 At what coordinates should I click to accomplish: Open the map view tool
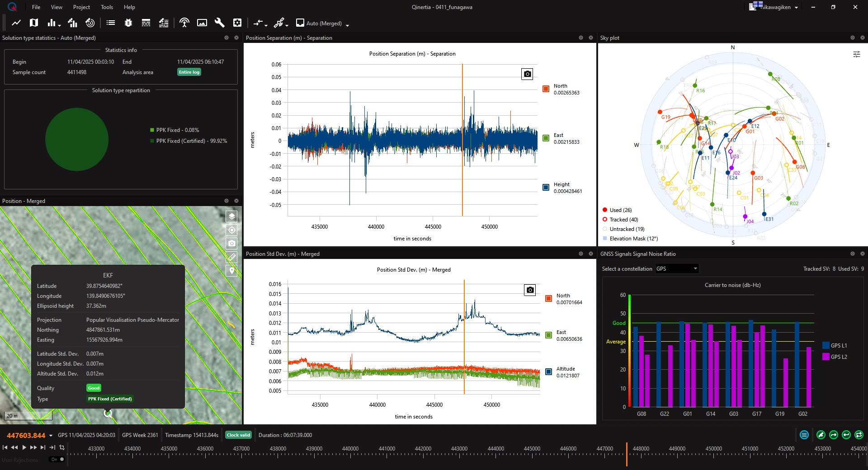click(34, 23)
